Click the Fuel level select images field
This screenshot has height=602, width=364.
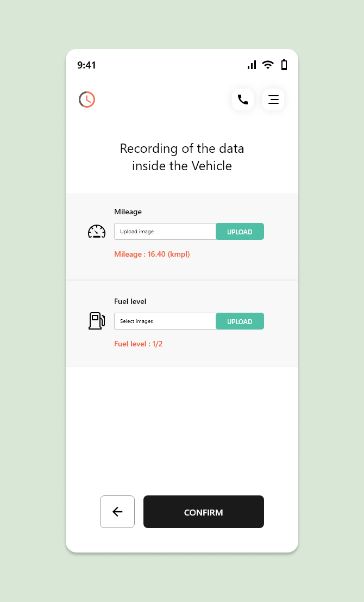165,321
